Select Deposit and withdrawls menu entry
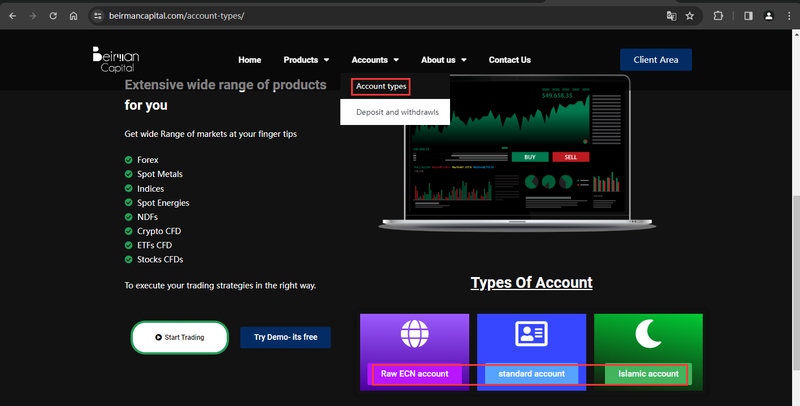 pyautogui.click(x=397, y=112)
